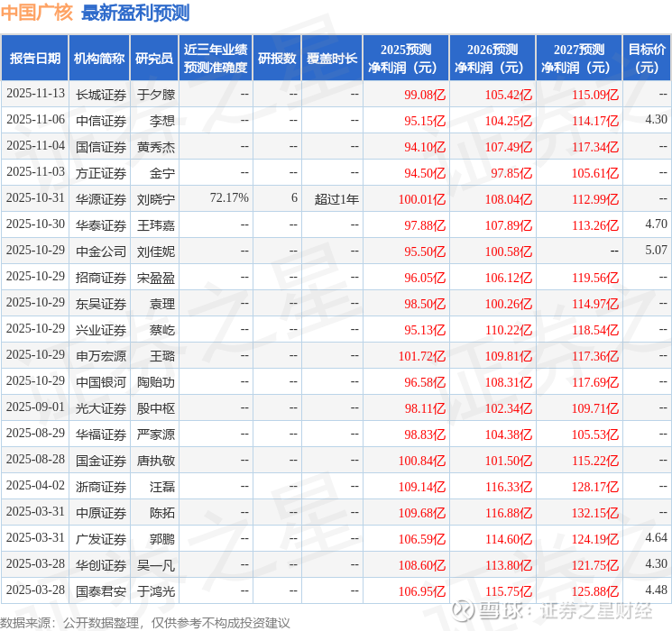Click target price 5.07

click(x=656, y=250)
